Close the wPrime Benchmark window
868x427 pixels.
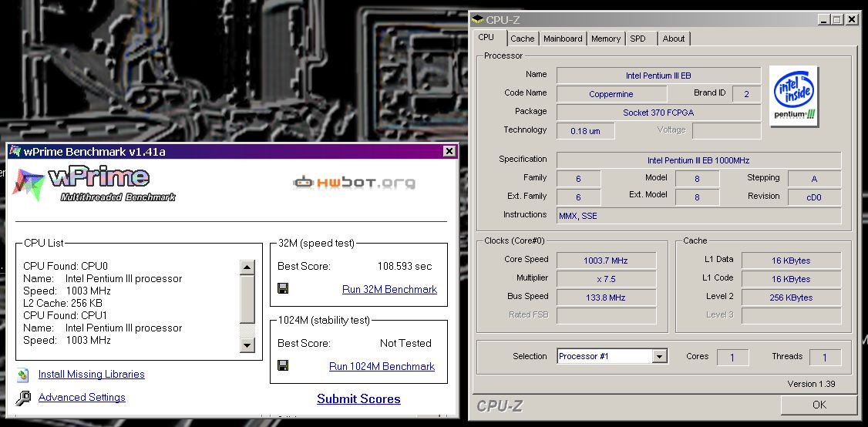(449, 150)
